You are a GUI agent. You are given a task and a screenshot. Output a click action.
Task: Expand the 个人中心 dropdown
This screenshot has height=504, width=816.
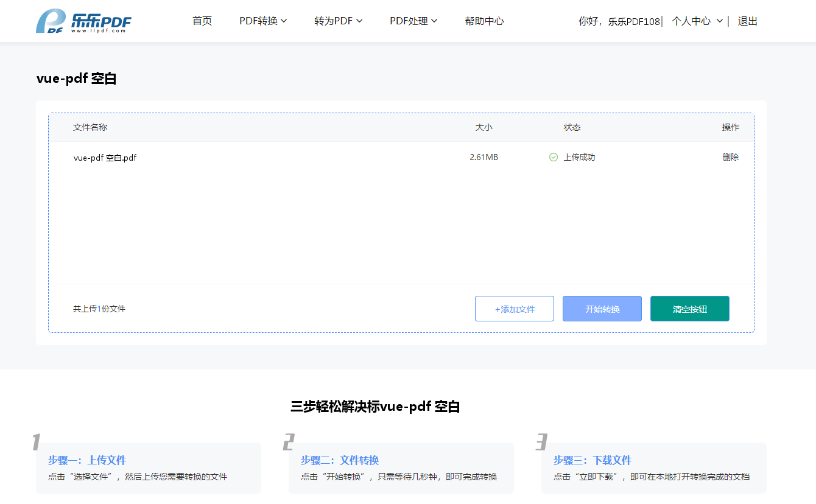pyautogui.click(x=697, y=21)
